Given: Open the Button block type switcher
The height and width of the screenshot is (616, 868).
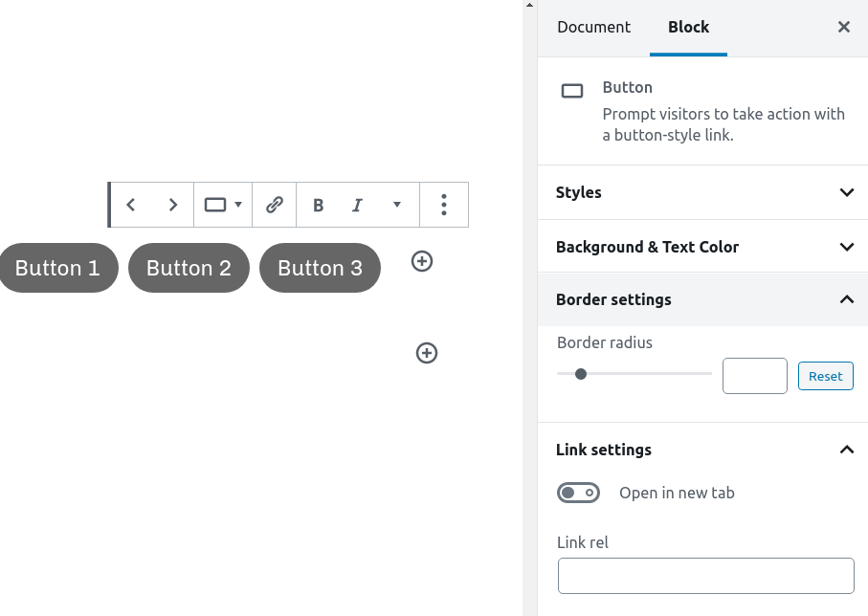Looking at the screenshot, I should click(x=223, y=205).
